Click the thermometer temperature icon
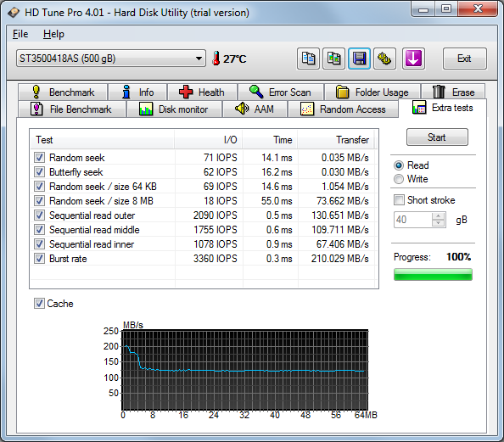 click(216, 59)
